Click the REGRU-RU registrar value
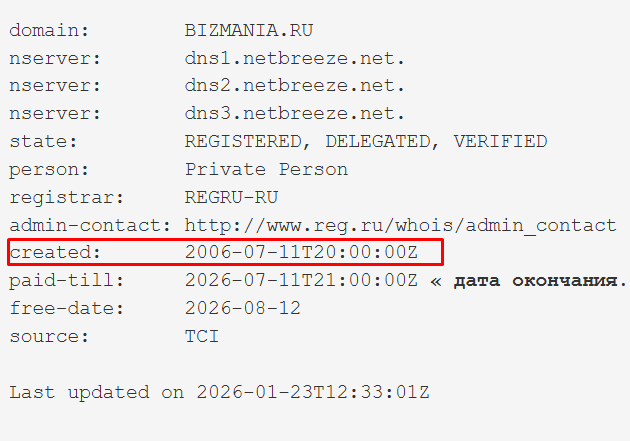630x441 pixels. coord(231,198)
